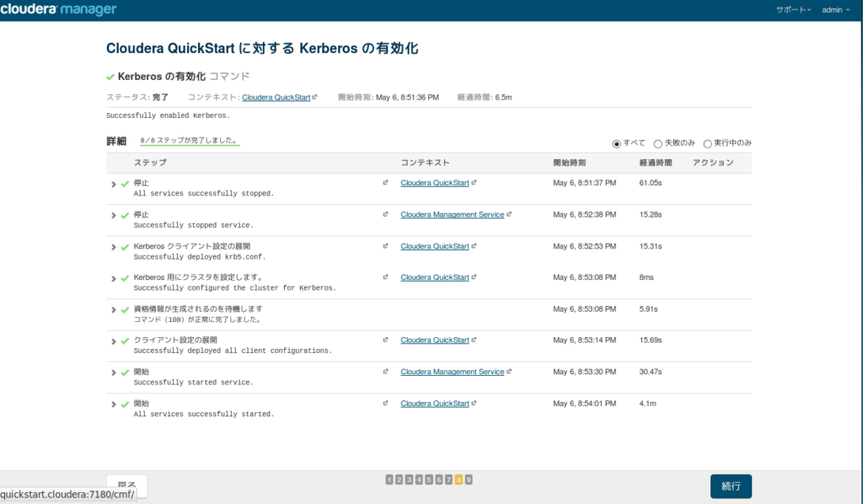The height and width of the screenshot is (504, 863).
Task: Select wizard step 8 indicator
Action: pyautogui.click(x=458, y=480)
